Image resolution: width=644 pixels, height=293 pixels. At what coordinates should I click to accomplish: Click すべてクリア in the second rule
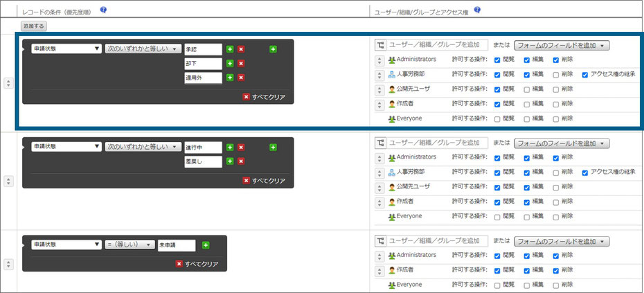click(264, 181)
